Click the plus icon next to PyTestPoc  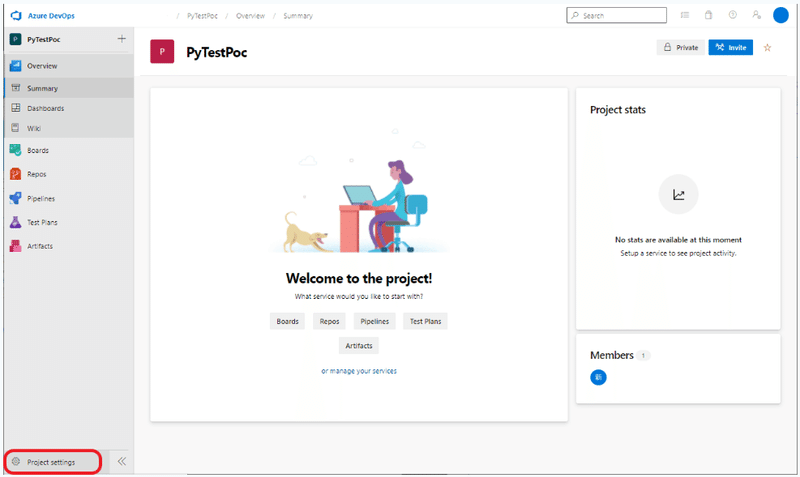pyautogui.click(x=121, y=39)
